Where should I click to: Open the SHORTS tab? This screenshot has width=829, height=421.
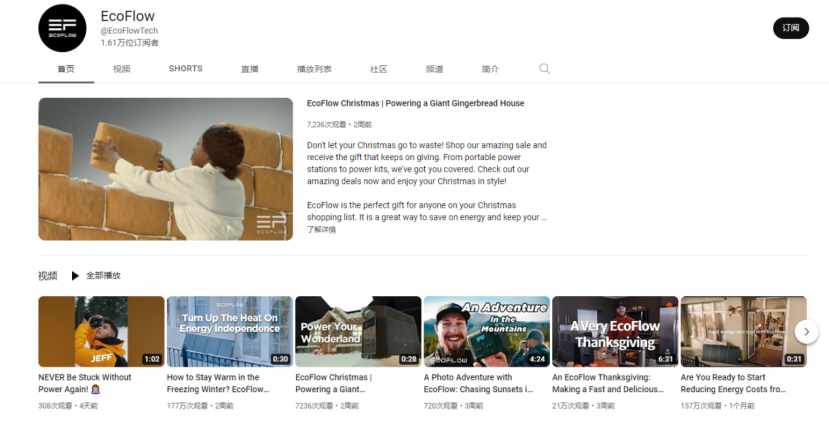186,68
